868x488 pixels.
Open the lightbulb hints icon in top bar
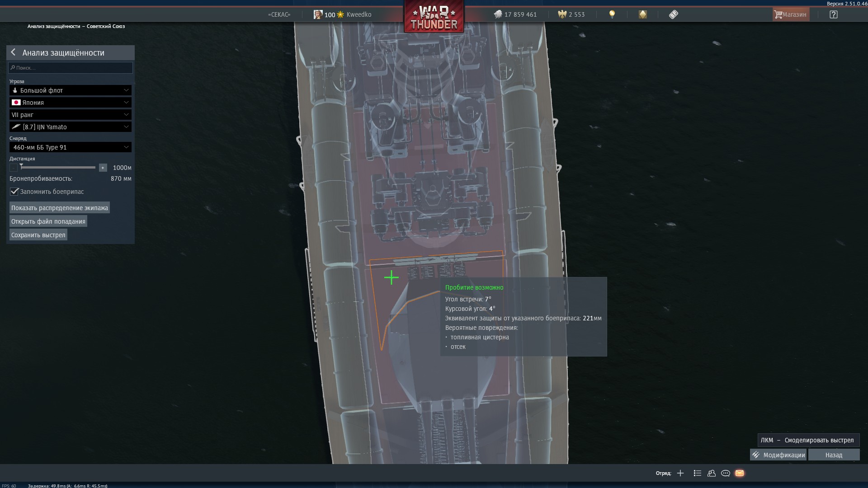612,14
